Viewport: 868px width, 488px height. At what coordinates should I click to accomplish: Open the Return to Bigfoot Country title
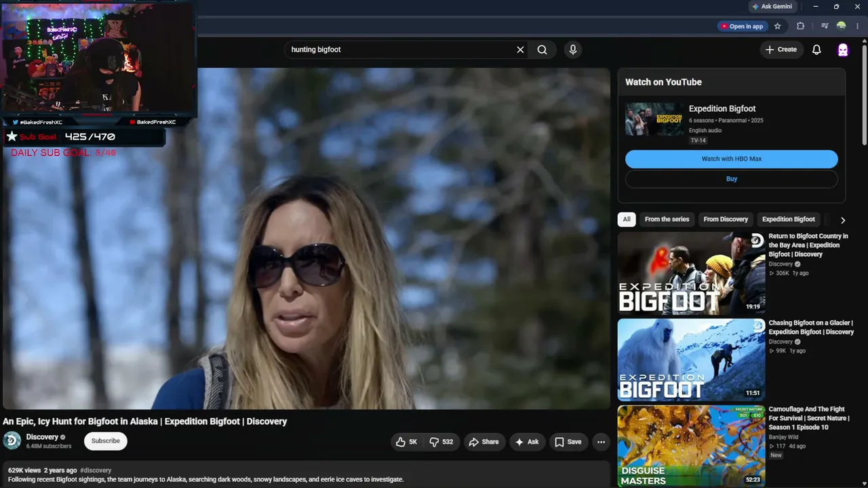tap(809, 245)
